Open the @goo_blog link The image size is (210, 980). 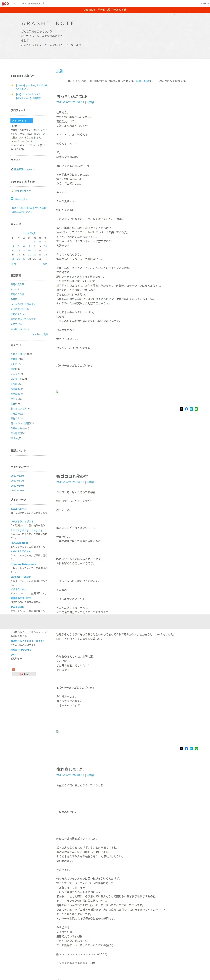tap(21, 199)
